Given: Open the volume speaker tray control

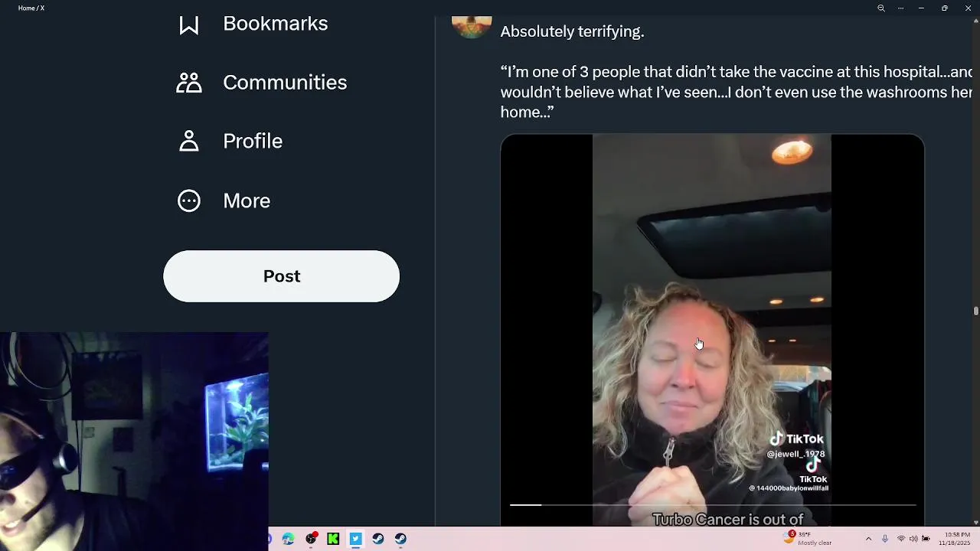Looking at the screenshot, I should tap(913, 540).
